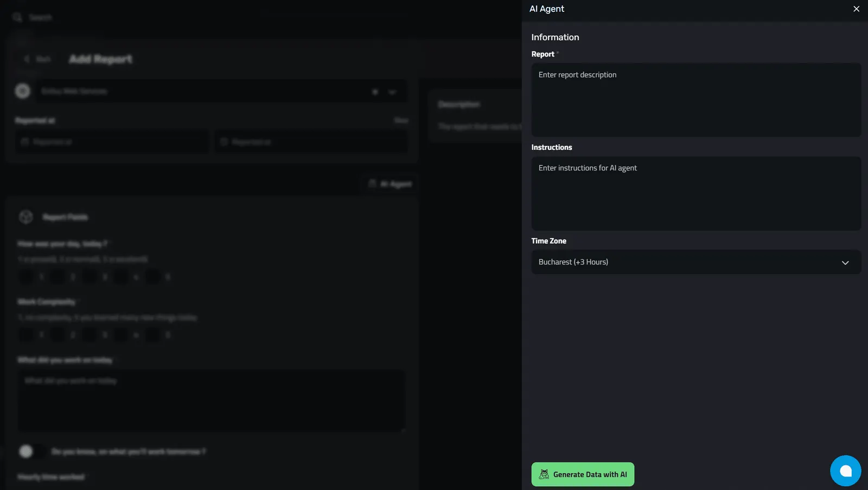Screen dimensions: 868x490
Task: Close the AI Agent panel
Action: [856, 9]
